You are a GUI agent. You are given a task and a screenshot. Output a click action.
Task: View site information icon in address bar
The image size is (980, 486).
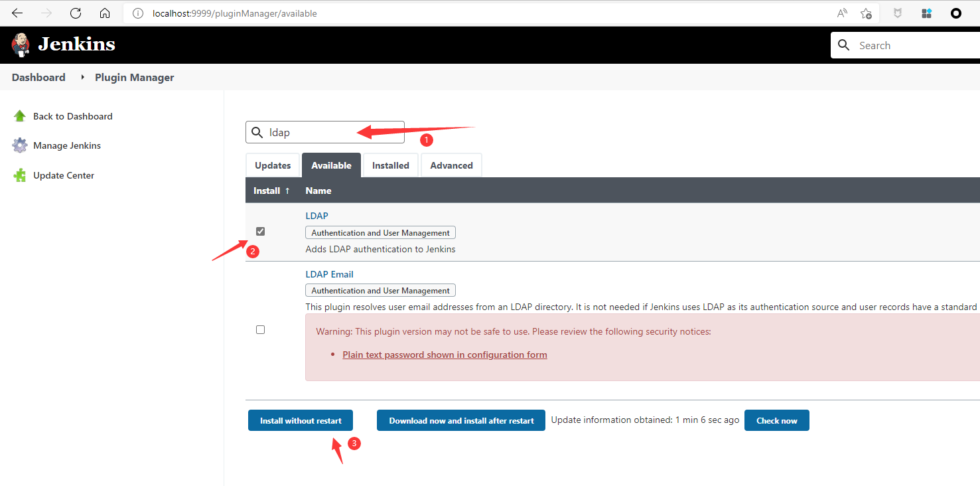point(138,13)
